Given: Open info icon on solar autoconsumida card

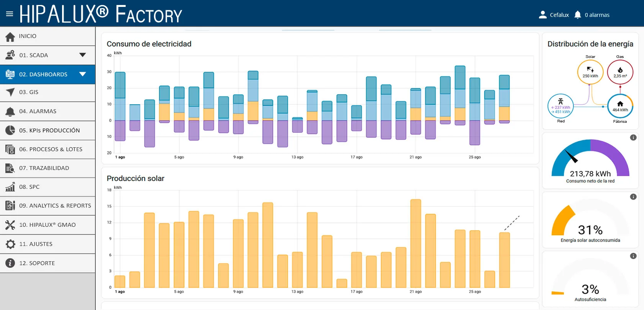Looking at the screenshot, I should tap(633, 197).
